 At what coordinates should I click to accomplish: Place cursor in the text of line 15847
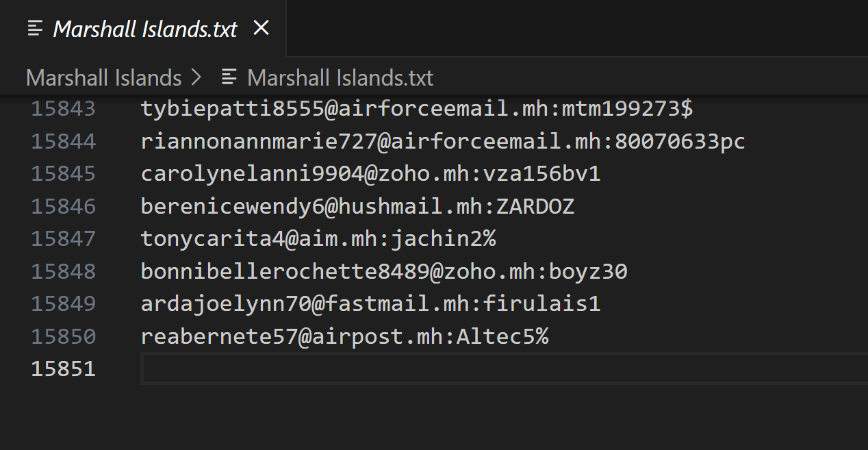[318, 239]
